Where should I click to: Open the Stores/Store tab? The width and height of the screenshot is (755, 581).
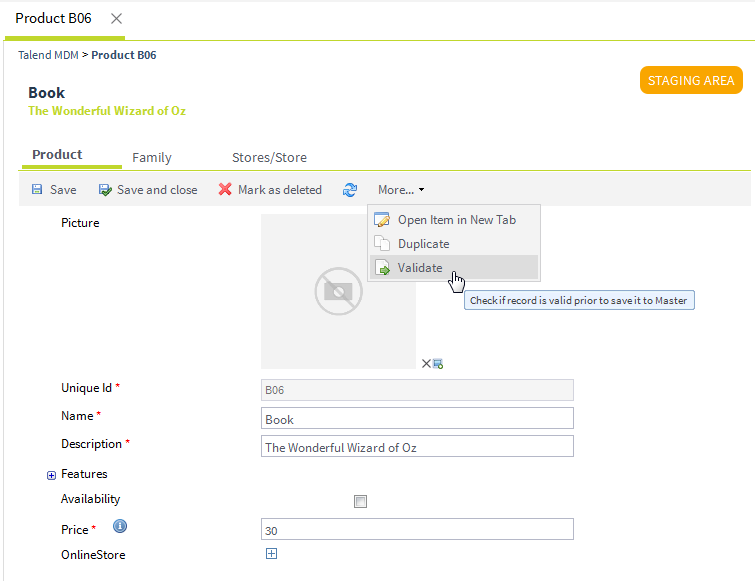(x=269, y=157)
